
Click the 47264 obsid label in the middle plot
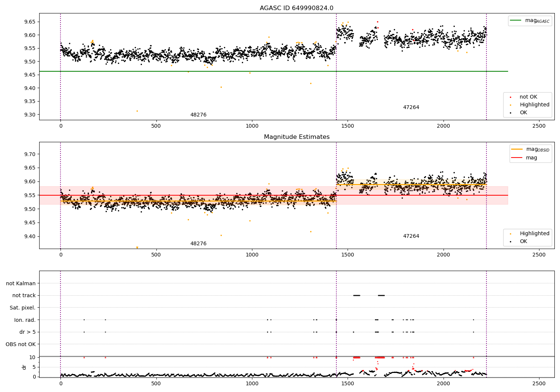tap(411, 236)
